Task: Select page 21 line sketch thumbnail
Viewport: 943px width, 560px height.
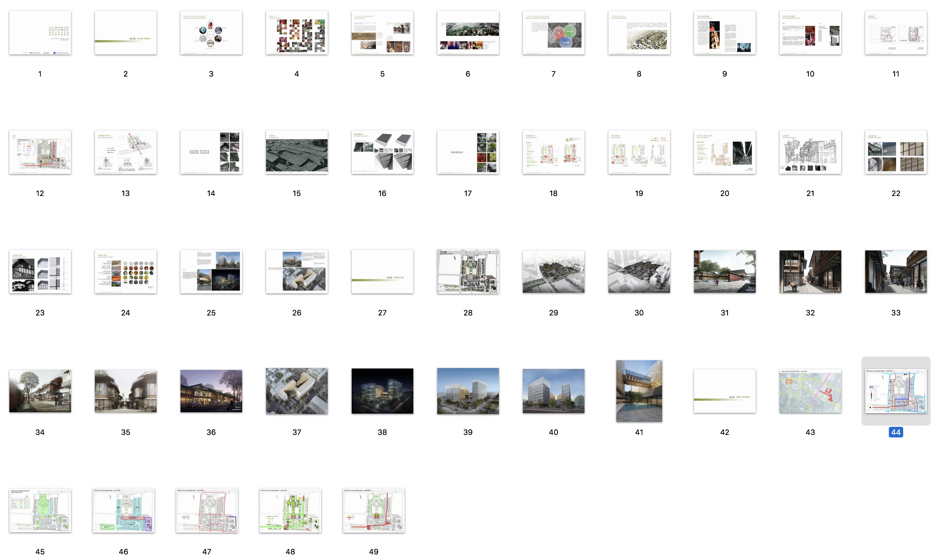Action: pyautogui.click(x=810, y=152)
